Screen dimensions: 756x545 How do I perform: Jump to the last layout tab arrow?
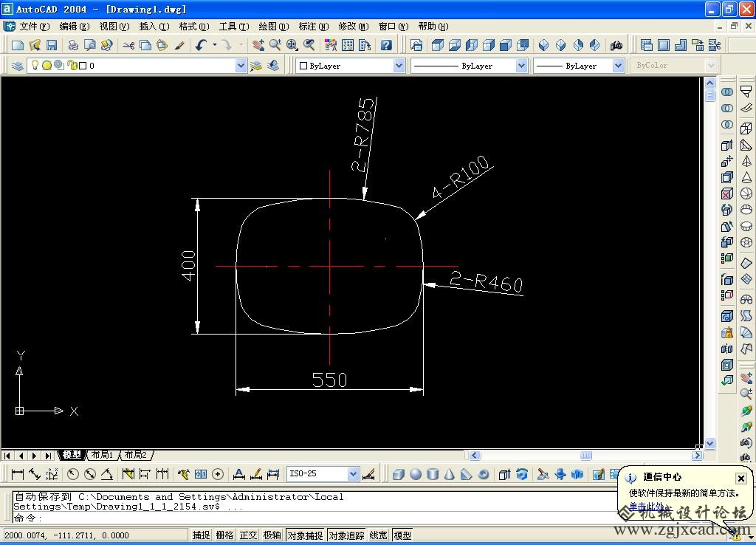(x=48, y=456)
